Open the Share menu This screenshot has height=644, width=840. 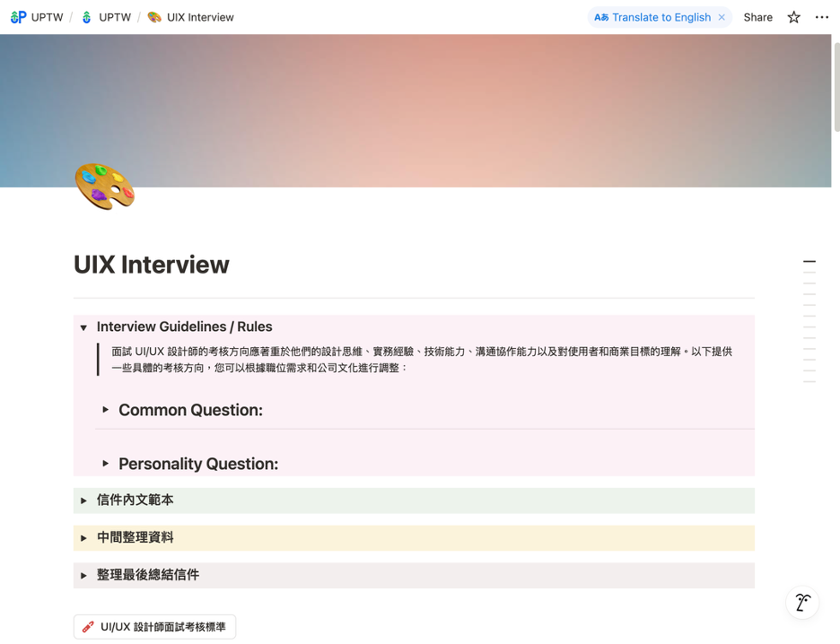coord(757,17)
